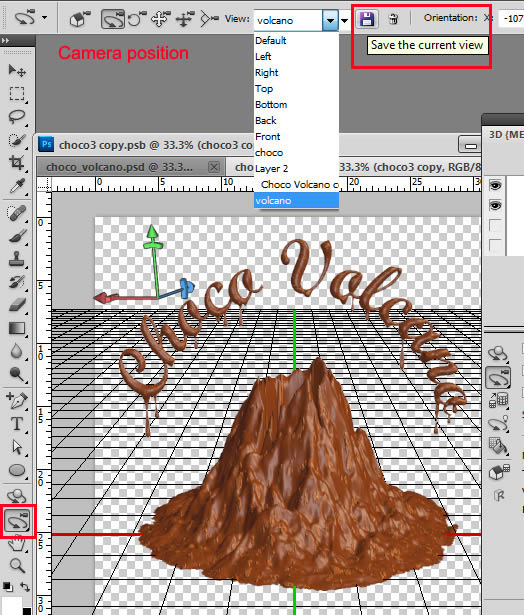This screenshot has width=524, height=615.
Task: Select the Quick Selection tool
Action: (17, 140)
